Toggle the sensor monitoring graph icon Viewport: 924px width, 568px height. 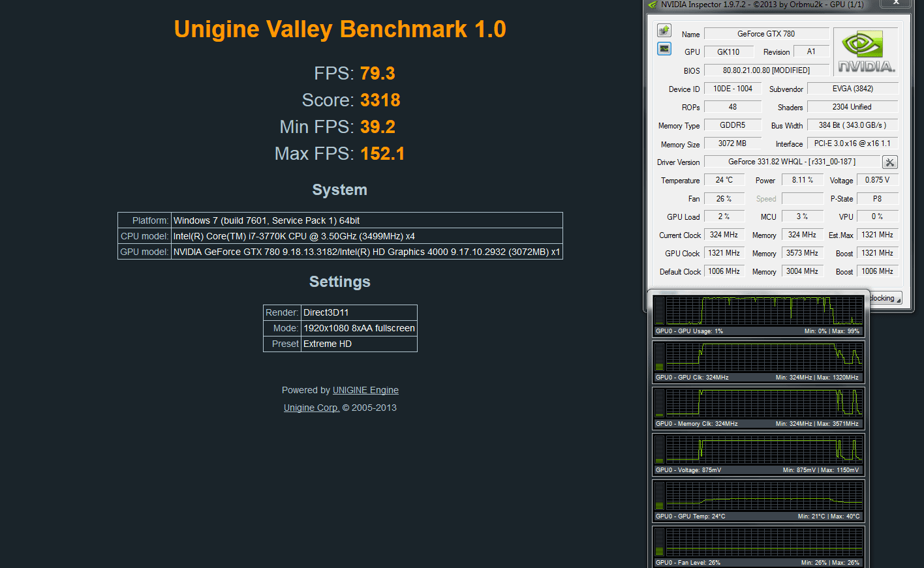pyautogui.click(x=664, y=49)
